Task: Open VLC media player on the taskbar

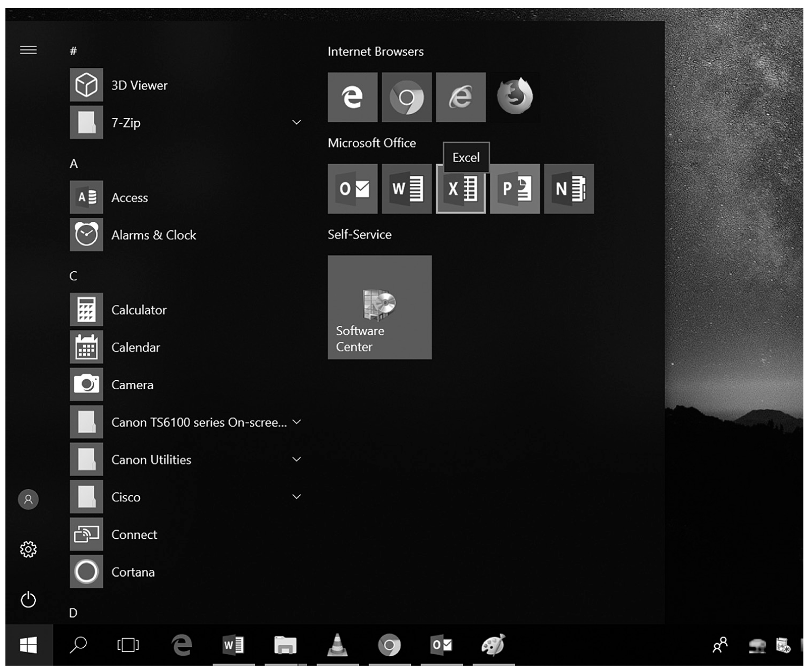Action: tap(337, 645)
